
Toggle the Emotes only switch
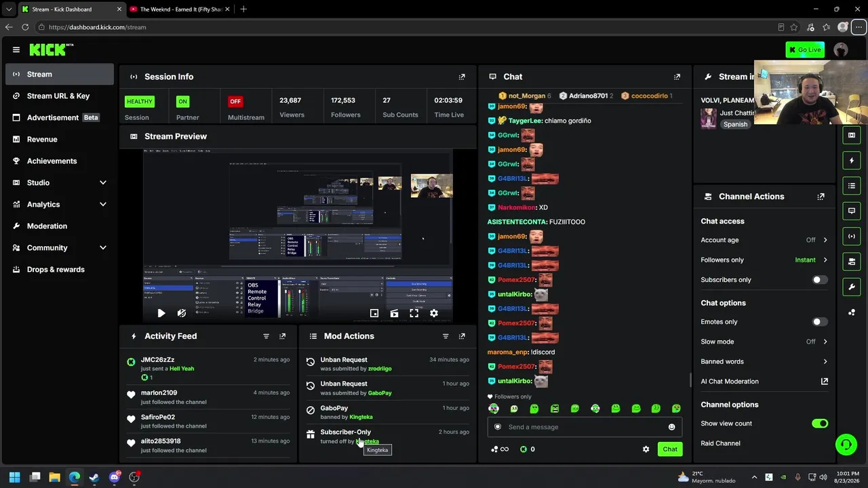tap(820, 322)
